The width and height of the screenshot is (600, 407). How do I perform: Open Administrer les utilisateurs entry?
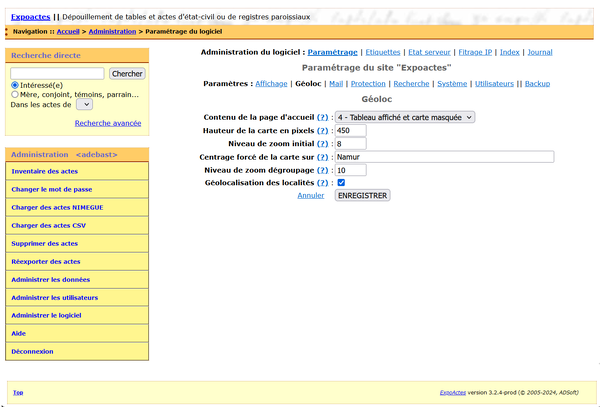pos(77,297)
